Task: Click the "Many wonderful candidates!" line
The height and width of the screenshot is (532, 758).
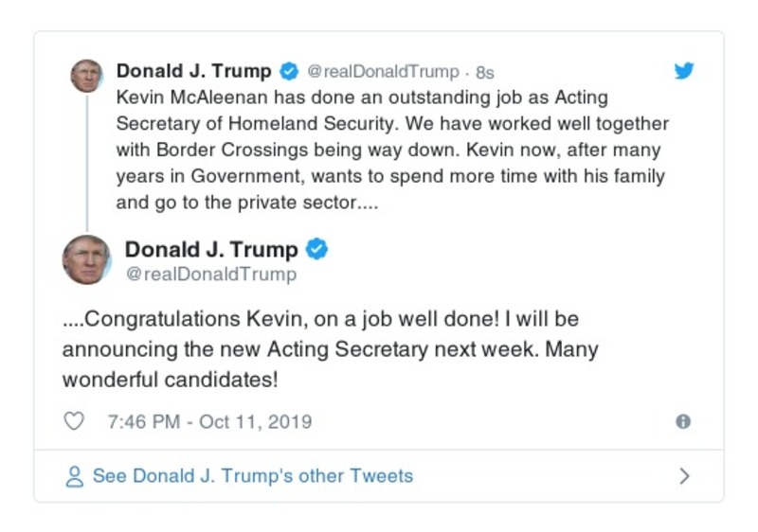Action: (x=172, y=379)
